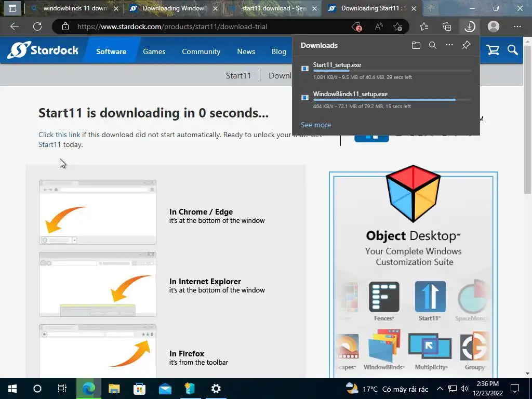Open Microsoft Store from the taskbar
532x399 pixels.
(139, 389)
